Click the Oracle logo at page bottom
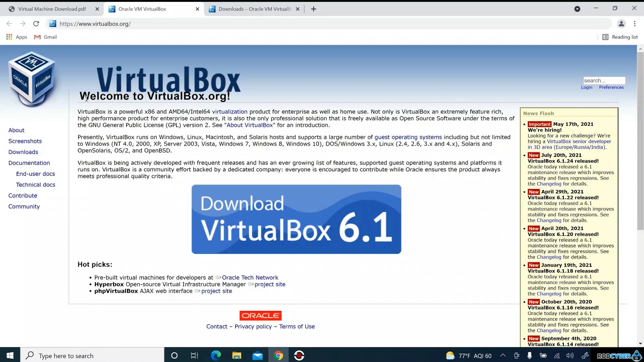 (260, 315)
